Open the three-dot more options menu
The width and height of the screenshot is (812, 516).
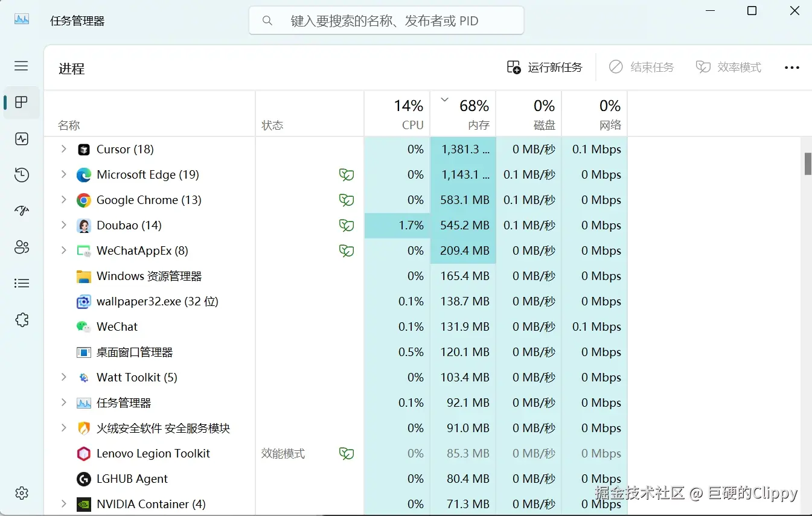pyautogui.click(x=792, y=68)
